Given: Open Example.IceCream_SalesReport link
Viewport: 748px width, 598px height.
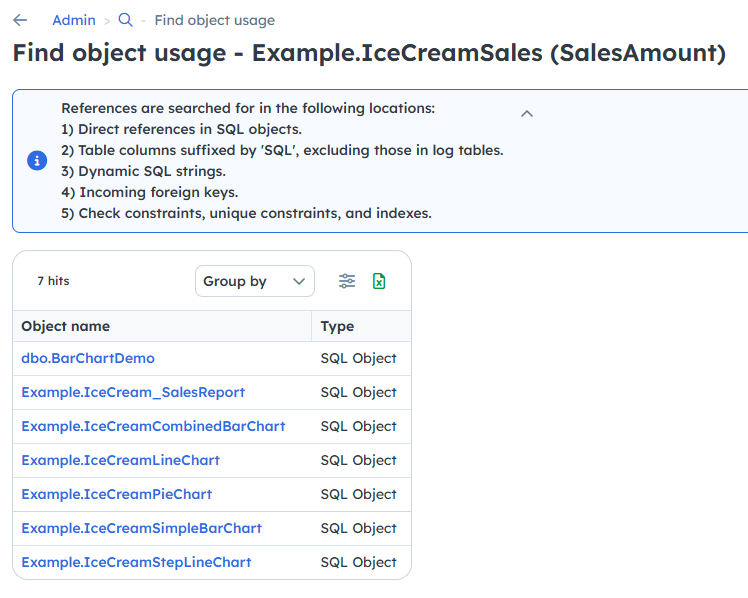Looking at the screenshot, I should tap(133, 392).
